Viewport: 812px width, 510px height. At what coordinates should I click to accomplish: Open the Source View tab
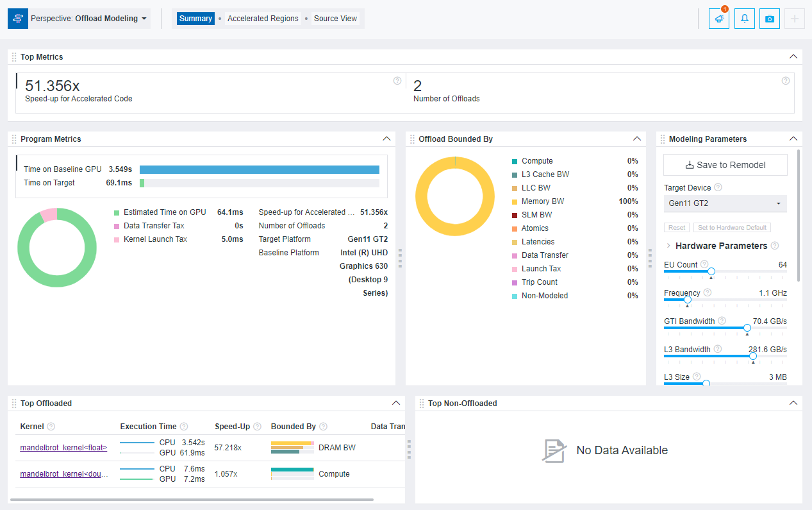[x=335, y=19]
